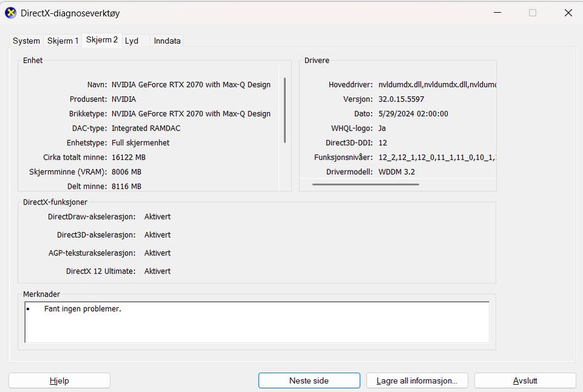
Task: Open the Inndata tab
Action: 167,41
